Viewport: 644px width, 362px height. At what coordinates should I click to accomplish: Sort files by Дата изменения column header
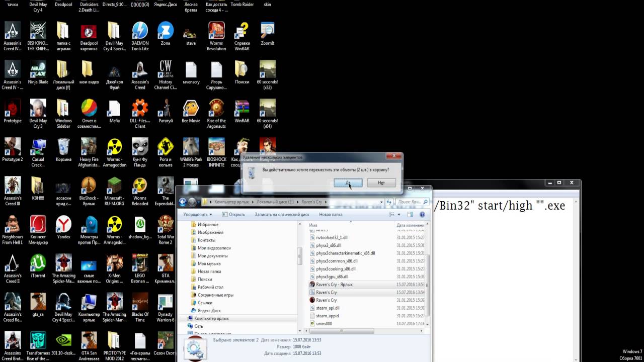pos(412,225)
